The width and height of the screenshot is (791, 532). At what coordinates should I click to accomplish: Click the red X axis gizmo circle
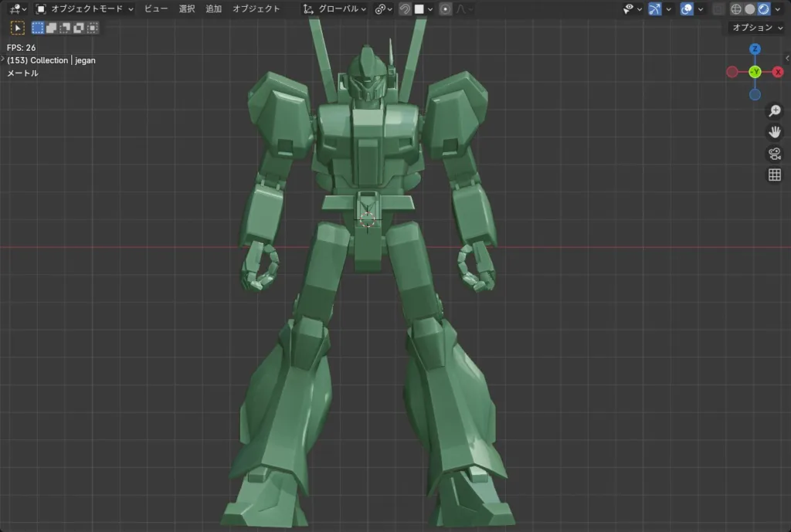pos(778,72)
